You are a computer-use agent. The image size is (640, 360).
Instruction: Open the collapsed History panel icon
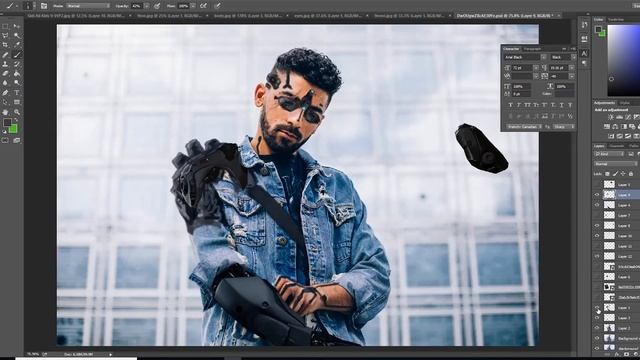pos(584,25)
